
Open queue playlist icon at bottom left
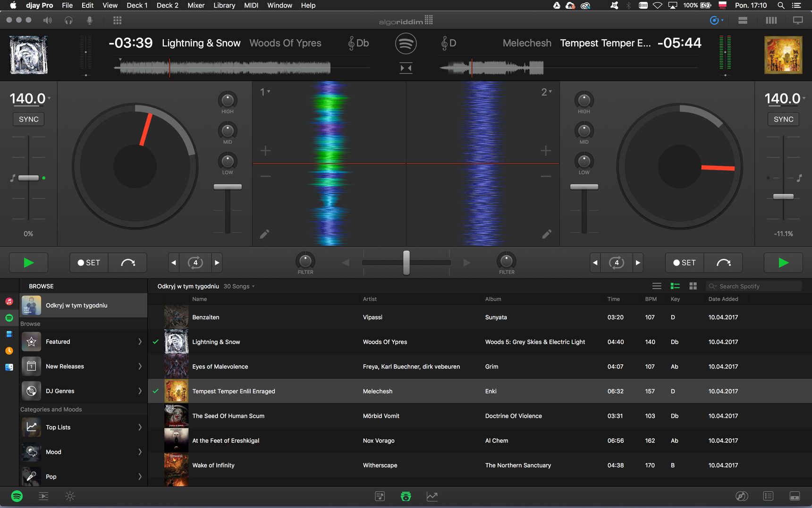(x=43, y=496)
